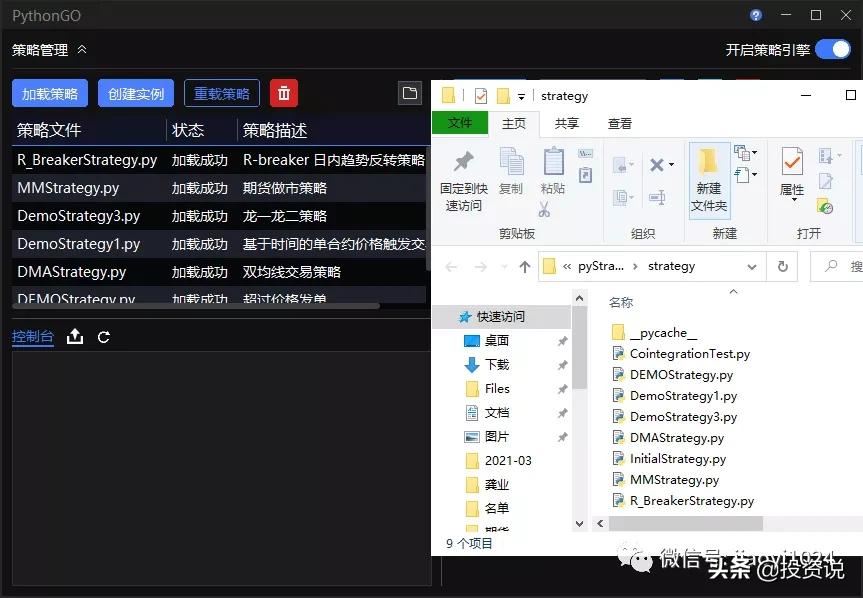Open the folder icon above the strategy table
The image size is (863, 598).
pos(410,93)
